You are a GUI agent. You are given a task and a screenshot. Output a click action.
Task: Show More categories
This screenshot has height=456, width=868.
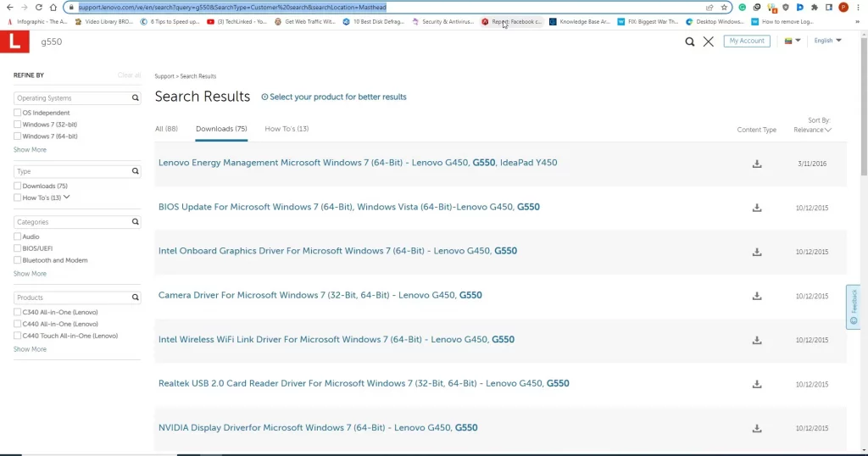point(30,274)
